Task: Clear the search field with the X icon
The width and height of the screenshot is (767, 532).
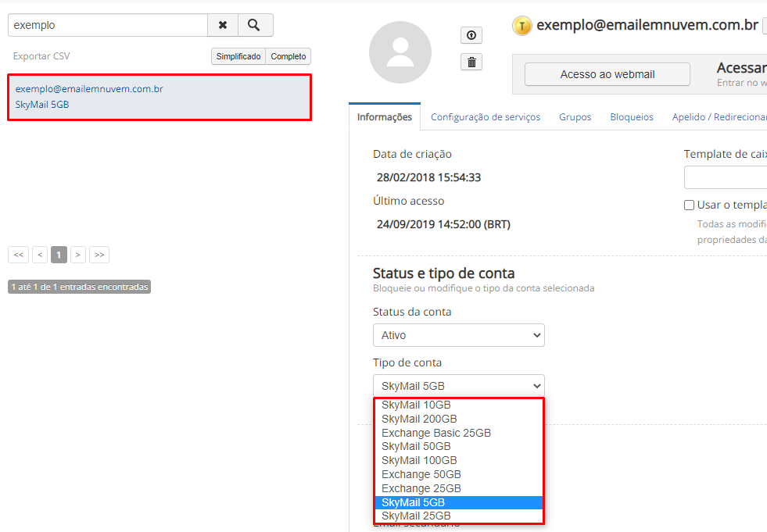Action: coord(223,25)
